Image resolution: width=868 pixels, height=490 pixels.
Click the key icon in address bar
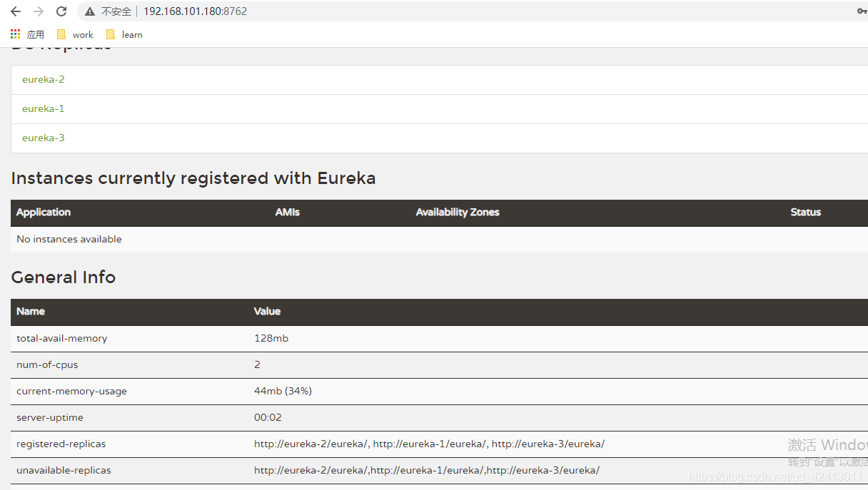click(x=862, y=11)
